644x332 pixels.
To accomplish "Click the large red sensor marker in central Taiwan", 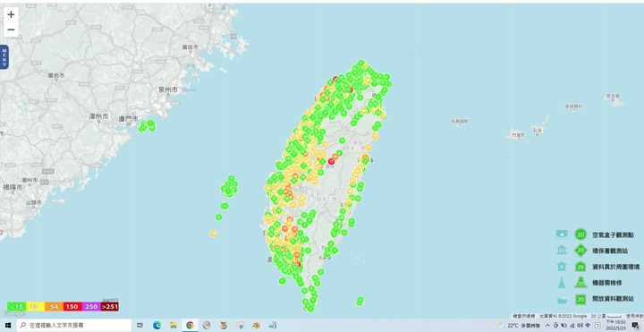I will (x=331, y=162).
